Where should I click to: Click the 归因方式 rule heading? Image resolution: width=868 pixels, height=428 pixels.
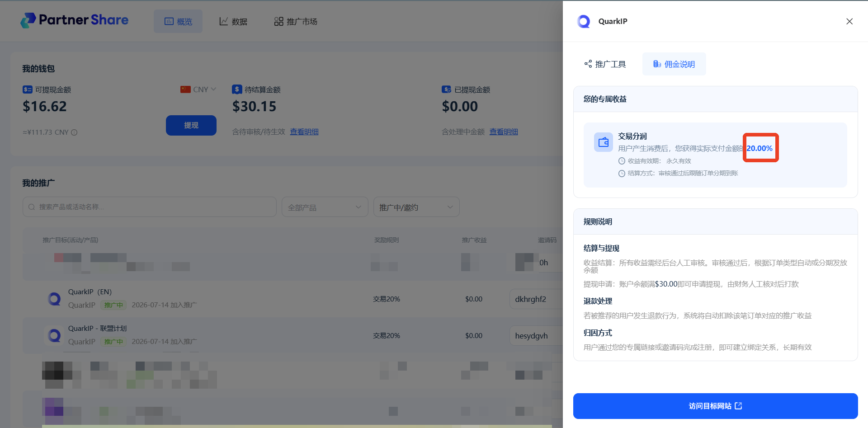coord(598,333)
